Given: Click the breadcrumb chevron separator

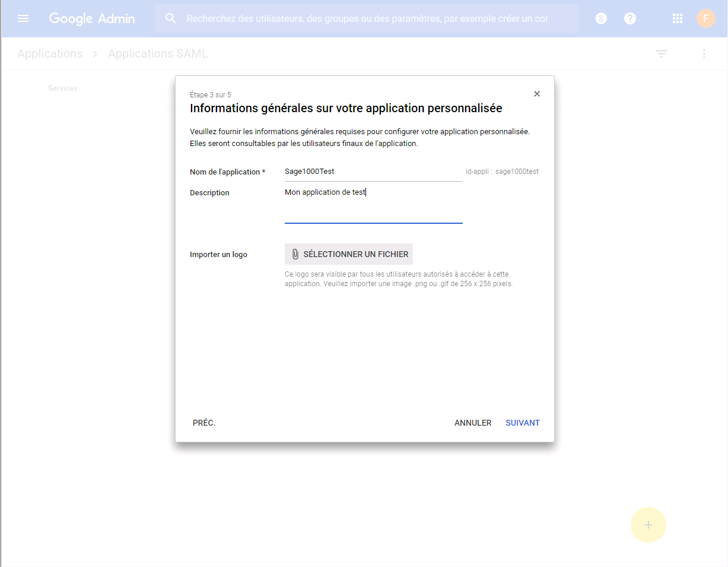Looking at the screenshot, I should pyautogui.click(x=95, y=54).
